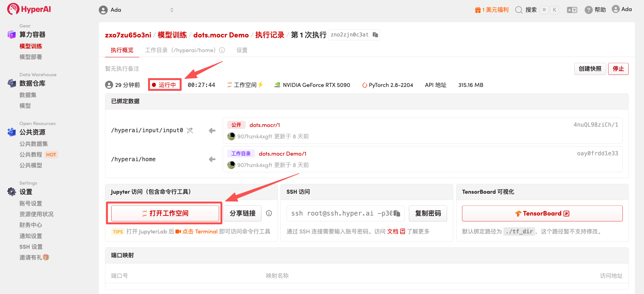Viewport: 644px width, 294px height.
Task: Open the 工作目录 tab
Action: point(180,50)
